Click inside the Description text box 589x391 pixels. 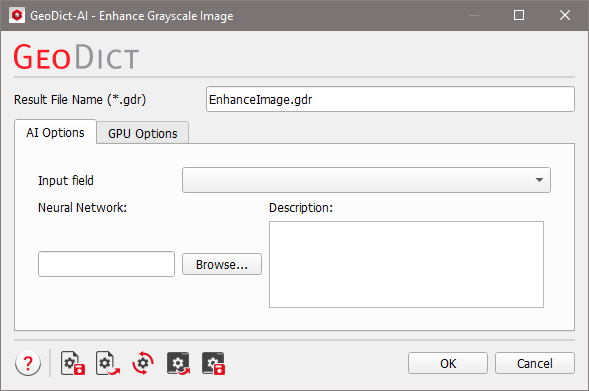point(406,264)
